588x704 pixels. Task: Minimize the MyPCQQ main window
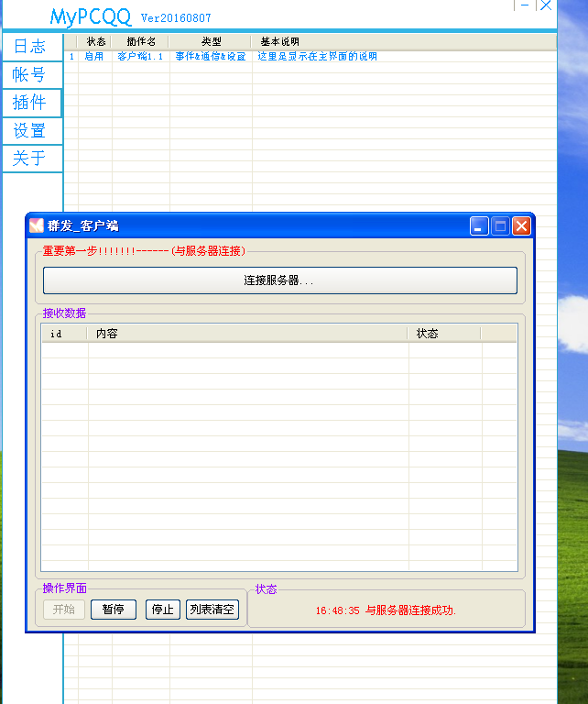(x=525, y=5)
